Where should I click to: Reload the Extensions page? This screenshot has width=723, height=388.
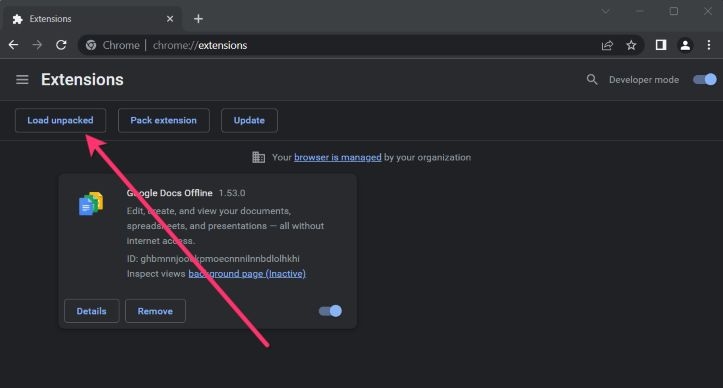click(x=61, y=45)
